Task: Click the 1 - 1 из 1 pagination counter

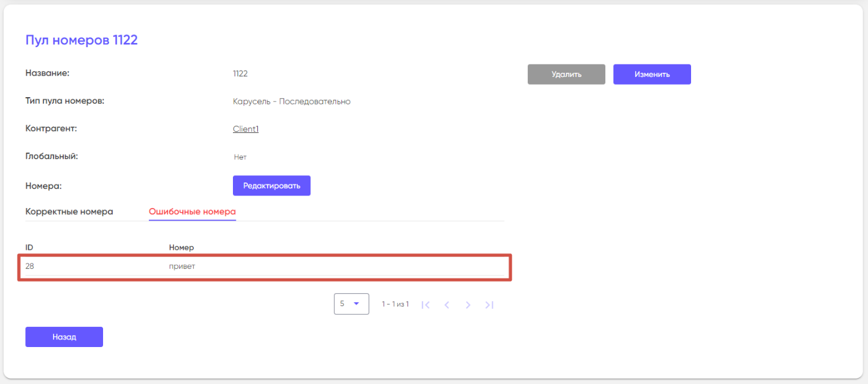Action: 395,305
